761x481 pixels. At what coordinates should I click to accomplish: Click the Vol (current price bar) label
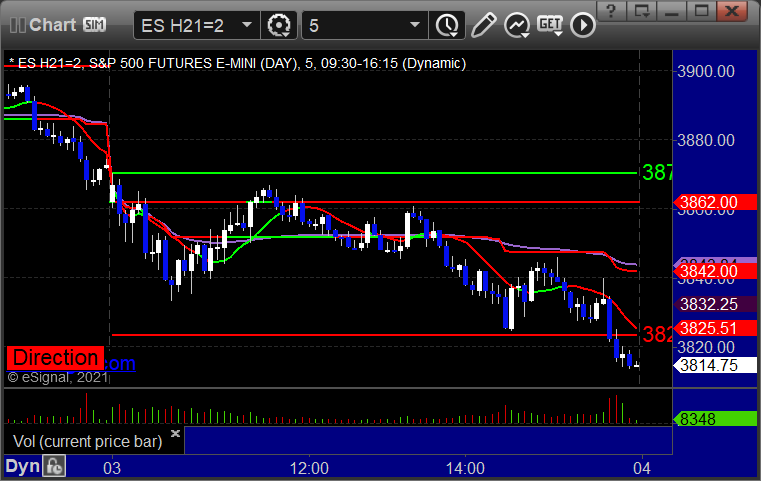87,442
